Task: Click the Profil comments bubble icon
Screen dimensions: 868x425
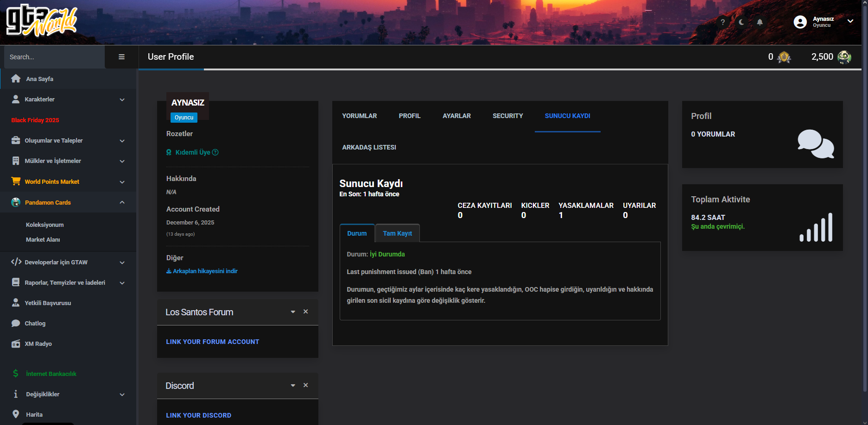Action: [816, 144]
